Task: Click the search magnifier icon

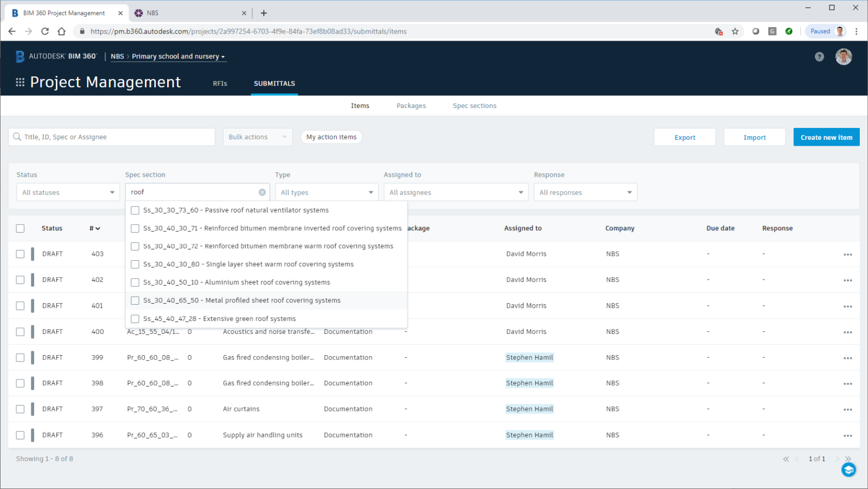Action: click(17, 137)
